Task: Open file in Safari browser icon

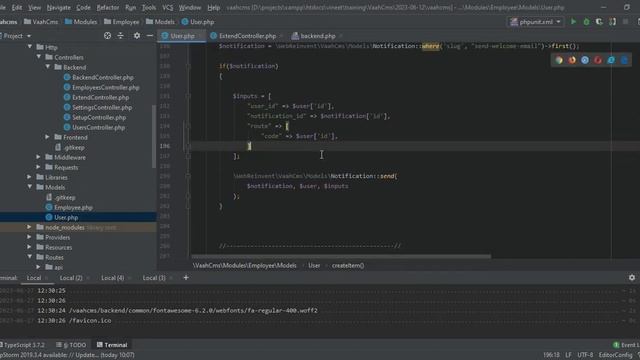Action: coord(585,60)
